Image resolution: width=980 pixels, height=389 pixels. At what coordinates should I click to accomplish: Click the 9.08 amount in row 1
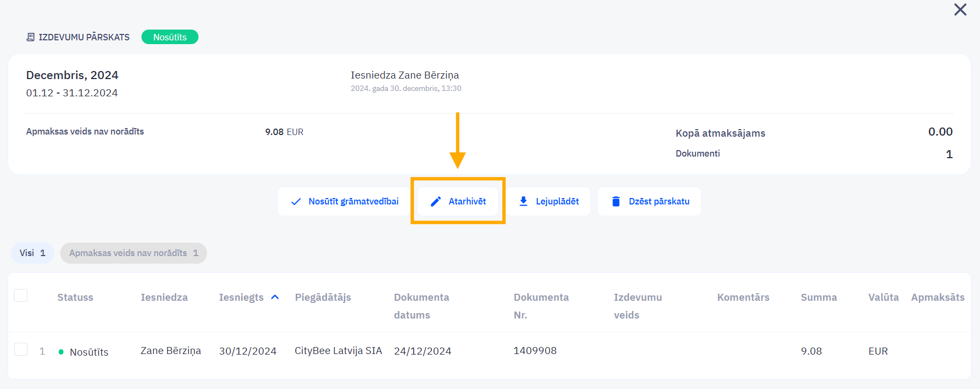(811, 351)
